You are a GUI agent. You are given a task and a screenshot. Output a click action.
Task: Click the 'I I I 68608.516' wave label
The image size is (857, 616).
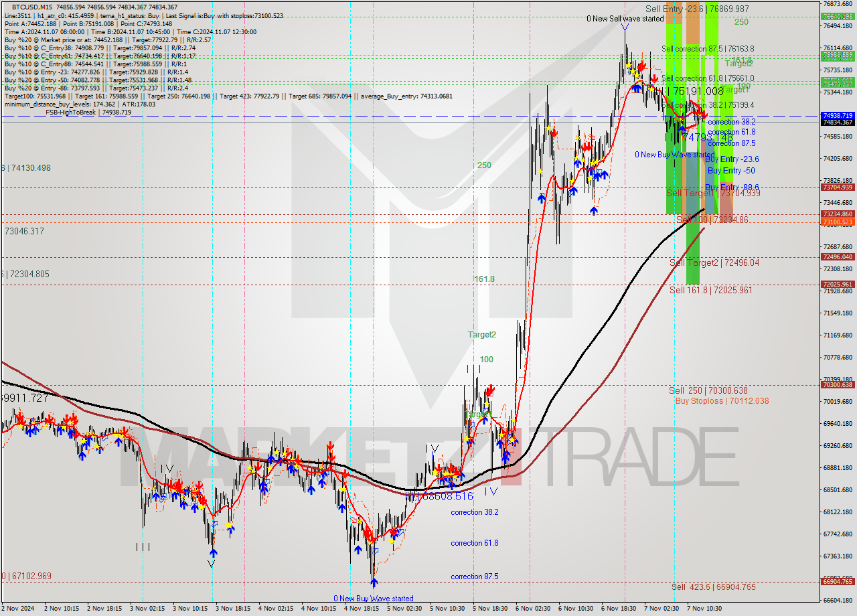(439, 497)
